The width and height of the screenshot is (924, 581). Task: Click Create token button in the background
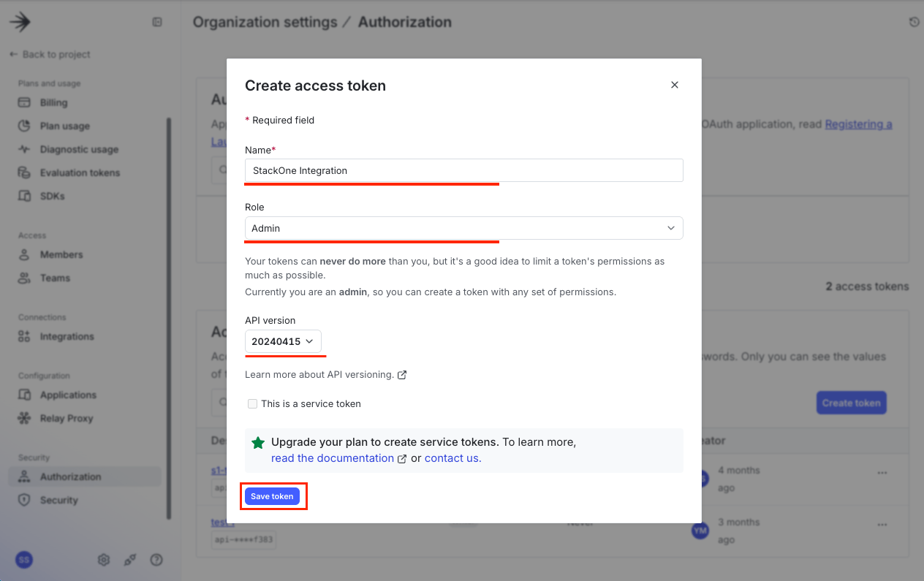tap(851, 403)
